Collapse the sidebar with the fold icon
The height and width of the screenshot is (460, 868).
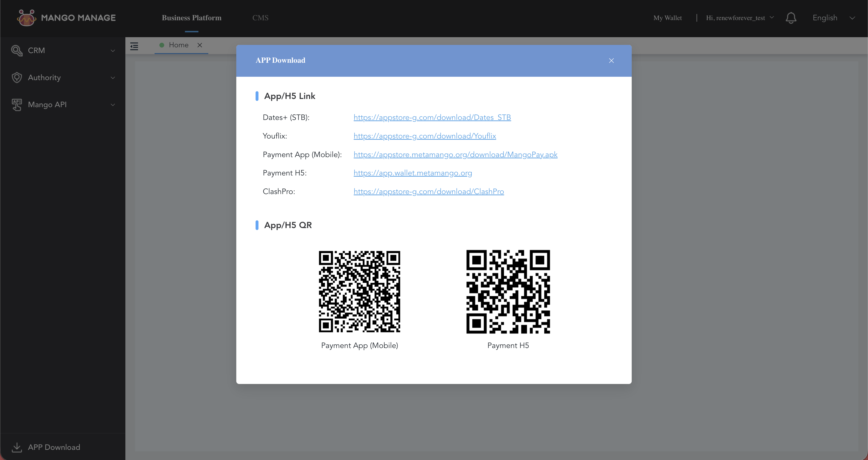tap(134, 46)
